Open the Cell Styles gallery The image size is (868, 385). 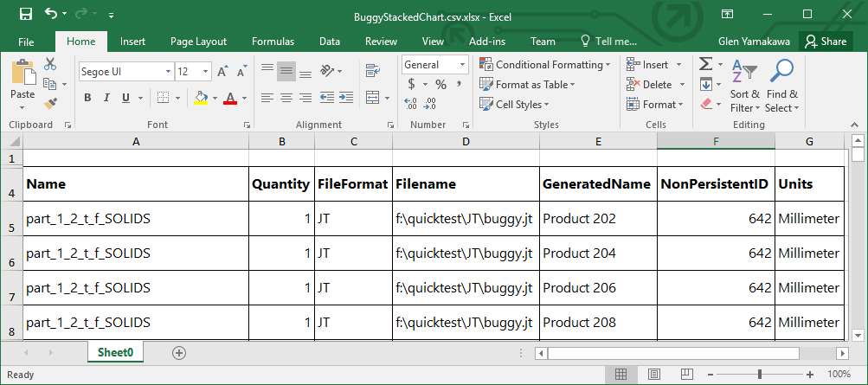515,105
